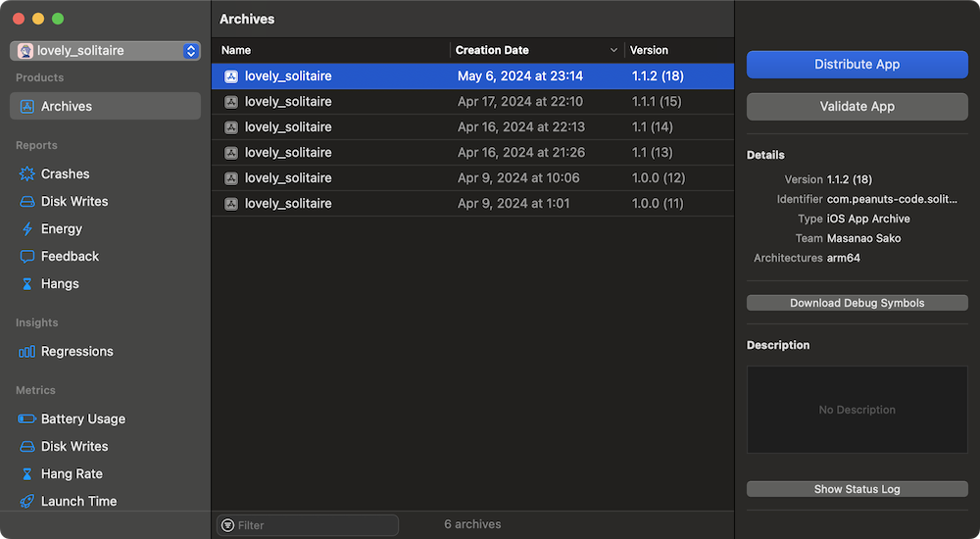Click the Feedback speech bubble icon
Image resolution: width=980 pixels, height=539 pixels.
coord(26,257)
